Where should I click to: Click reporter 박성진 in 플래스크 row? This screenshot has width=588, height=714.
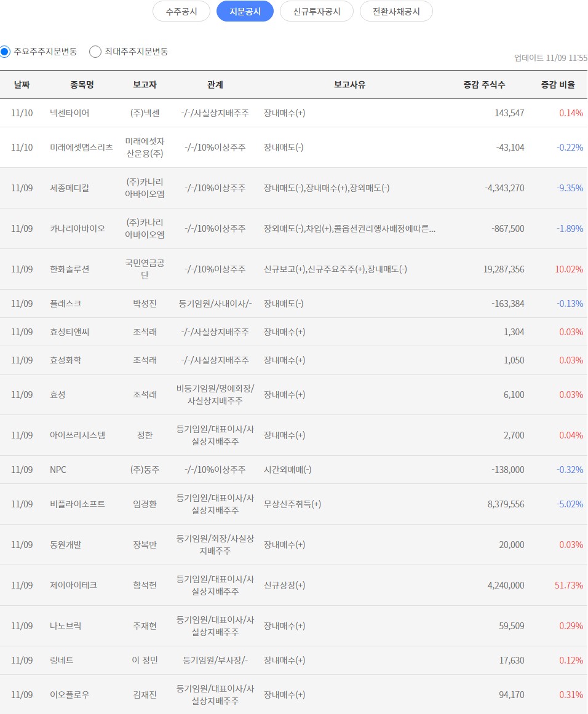145,304
